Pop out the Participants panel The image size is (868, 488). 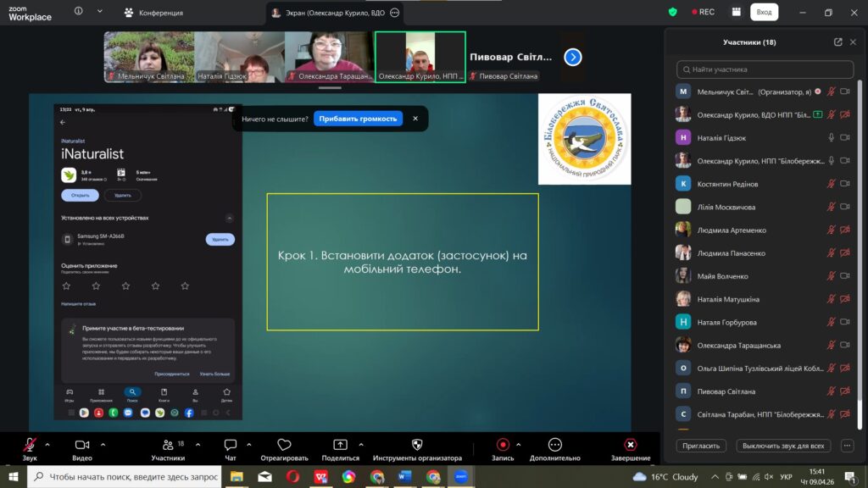tap(838, 42)
